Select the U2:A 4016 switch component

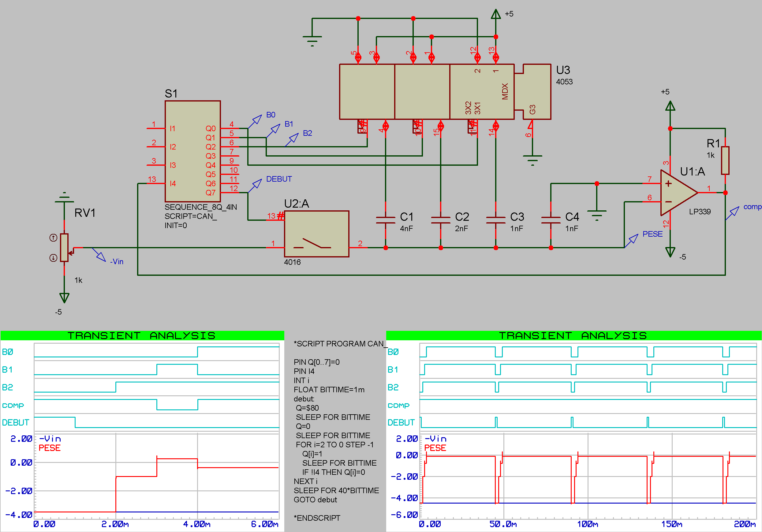(316, 234)
